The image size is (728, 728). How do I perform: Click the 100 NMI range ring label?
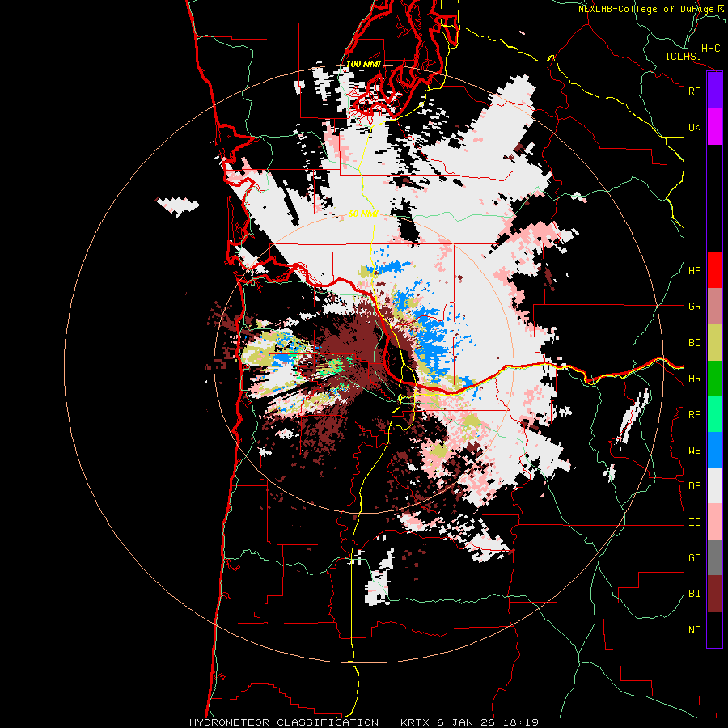coord(363,64)
